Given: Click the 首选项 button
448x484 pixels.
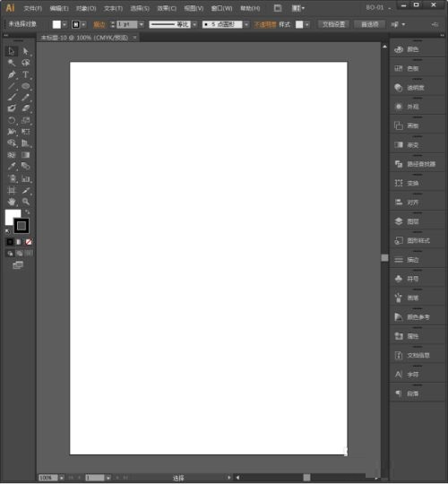Looking at the screenshot, I should 370,24.
